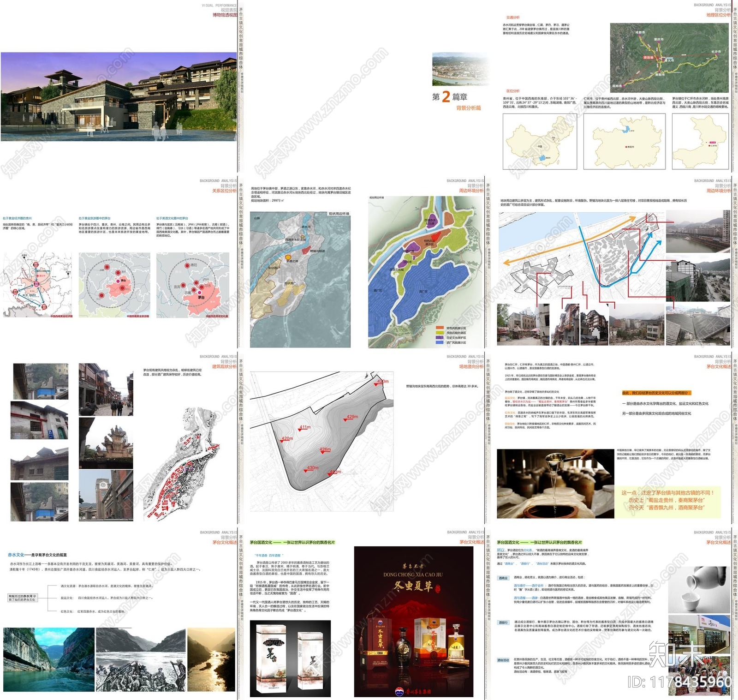Click the '430m' elevation marker

coord(312,468)
